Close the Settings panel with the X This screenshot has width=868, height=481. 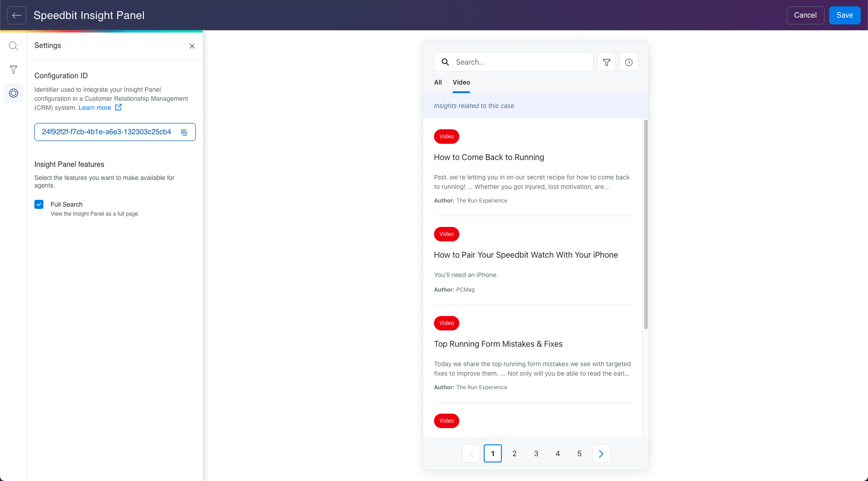192,46
